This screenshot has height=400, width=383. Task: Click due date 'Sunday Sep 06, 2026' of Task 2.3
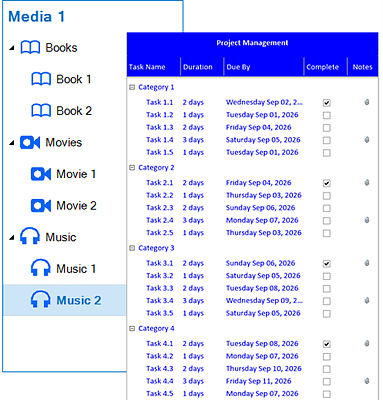pyautogui.click(x=260, y=208)
